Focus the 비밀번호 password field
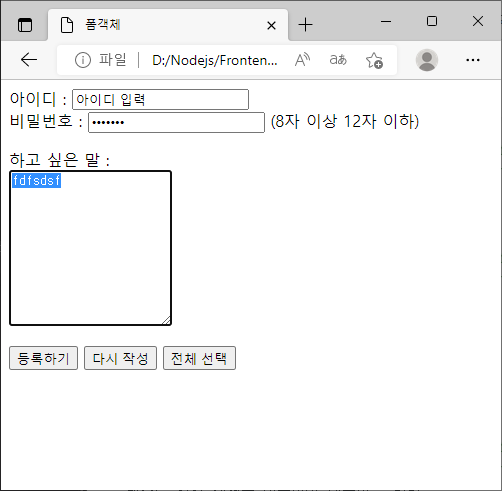The image size is (502, 491). click(x=176, y=122)
